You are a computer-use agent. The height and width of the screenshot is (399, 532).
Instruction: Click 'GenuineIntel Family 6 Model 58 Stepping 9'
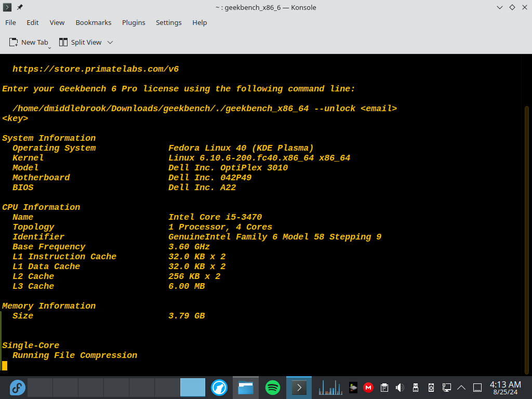pyautogui.click(x=275, y=236)
